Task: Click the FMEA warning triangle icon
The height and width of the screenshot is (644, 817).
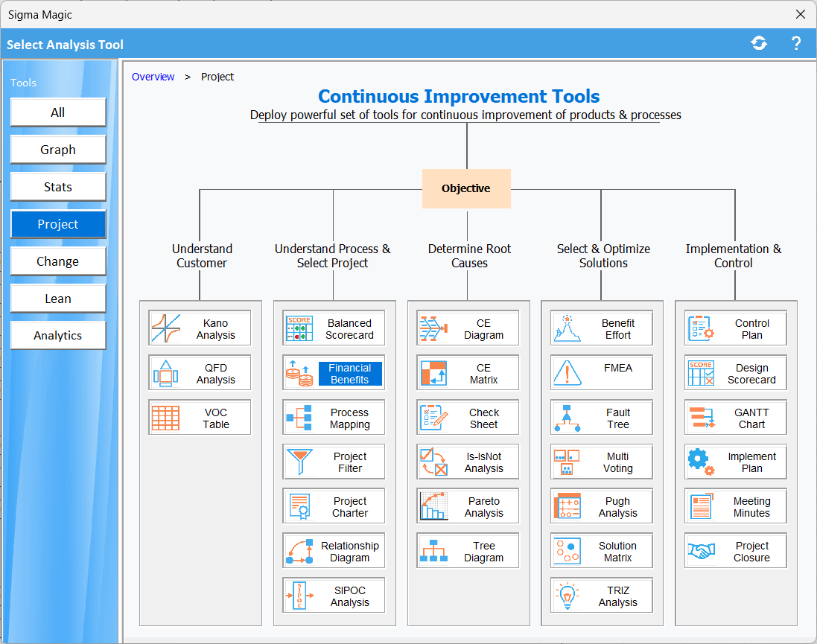Action: click(x=568, y=373)
